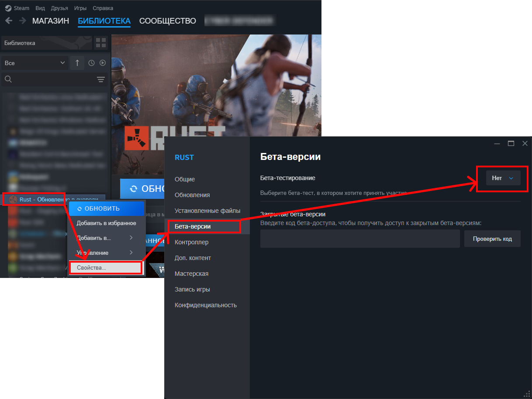Click the sort ascending arrow button
Image resolution: width=532 pixels, height=399 pixels.
click(x=77, y=63)
